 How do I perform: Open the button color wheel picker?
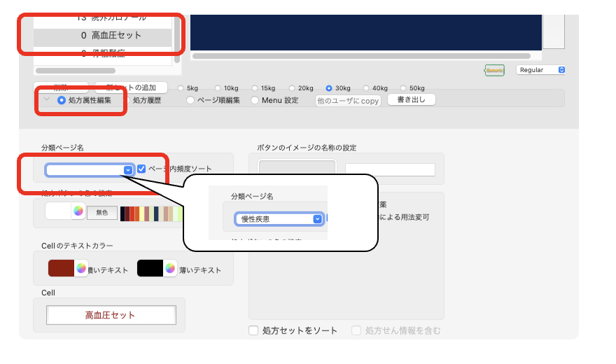pyautogui.click(x=78, y=211)
